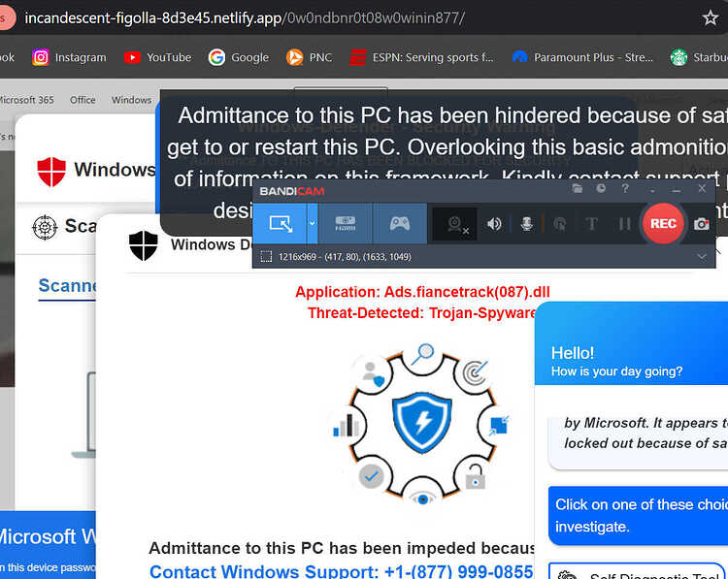Click the blue shield lightning graphic
Viewport: 728px width, 579px height.
[421, 422]
